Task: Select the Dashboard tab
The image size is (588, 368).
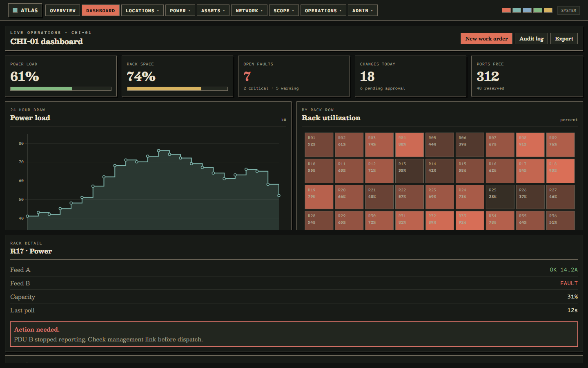Action: pos(100,10)
